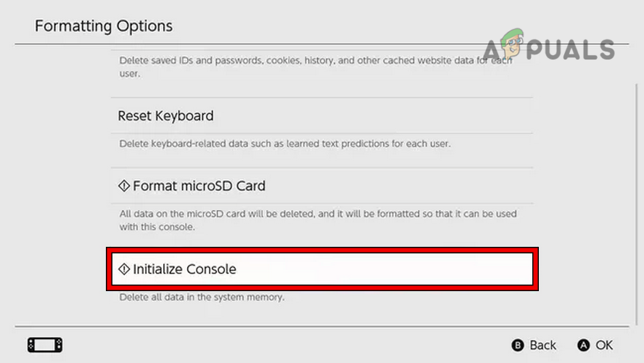Image resolution: width=644 pixels, height=363 pixels.
Task: Click the divider line above the Back and OK footer
Action: (321, 327)
